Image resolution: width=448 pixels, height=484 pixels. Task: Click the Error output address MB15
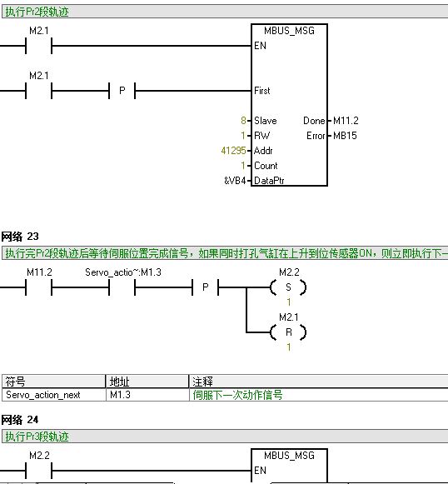coord(345,136)
